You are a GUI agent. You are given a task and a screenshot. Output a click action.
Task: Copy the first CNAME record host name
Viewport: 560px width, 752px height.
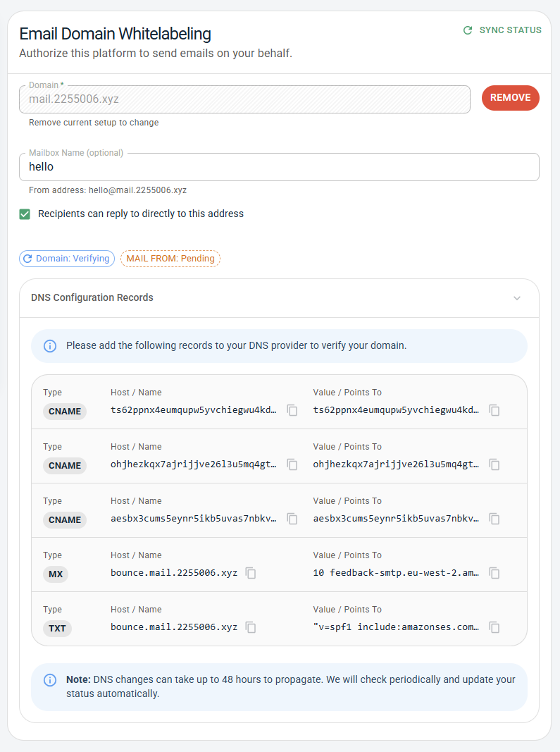292,410
